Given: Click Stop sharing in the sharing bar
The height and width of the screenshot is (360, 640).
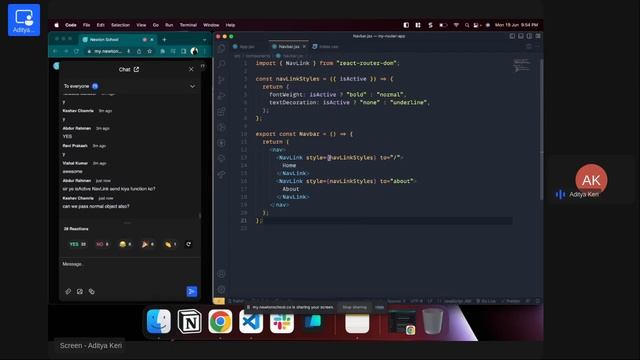Looking at the screenshot, I should (354, 307).
